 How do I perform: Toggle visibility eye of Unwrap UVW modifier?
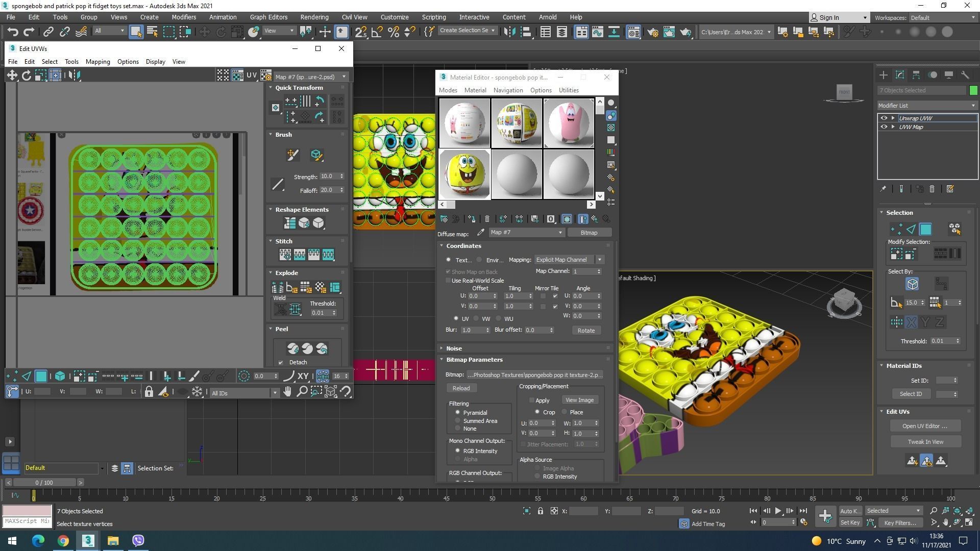pyautogui.click(x=884, y=118)
